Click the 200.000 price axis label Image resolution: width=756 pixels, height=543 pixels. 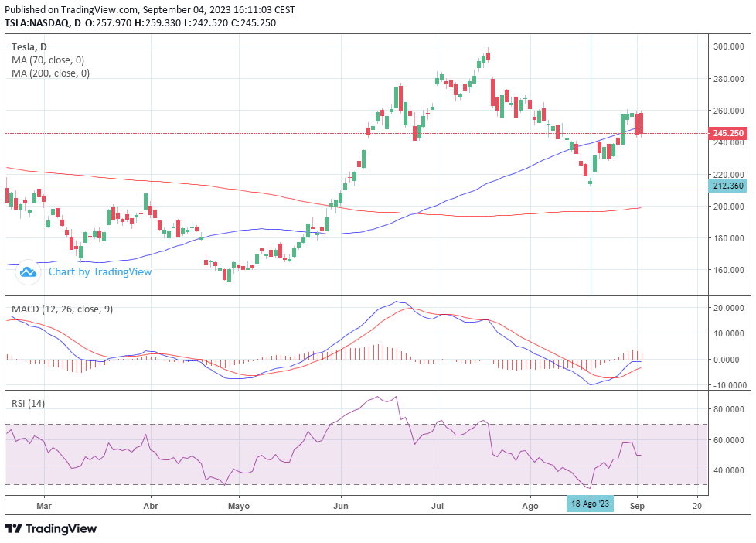(x=728, y=206)
